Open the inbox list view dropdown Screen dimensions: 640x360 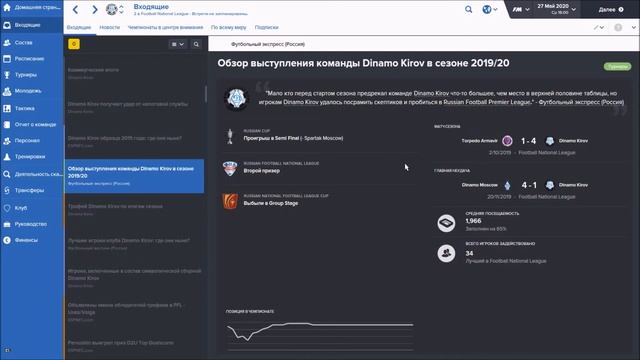coord(178,44)
